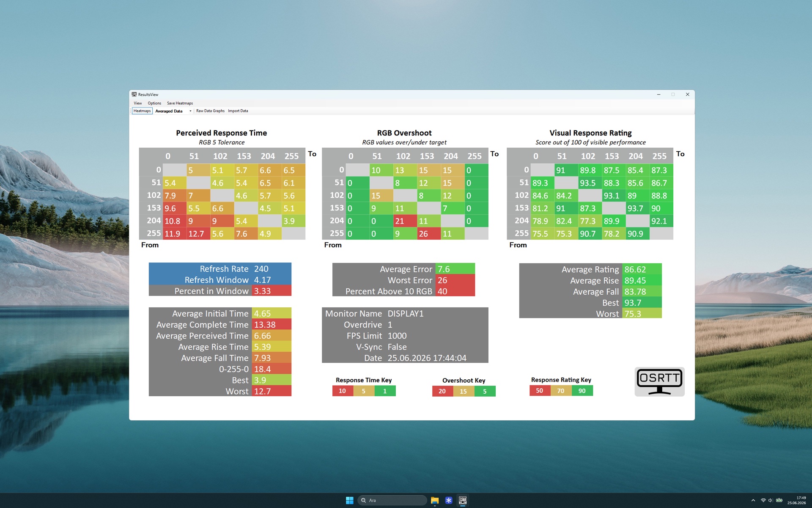Click the 92.1 cell in Visual Response Rating
The width and height of the screenshot is (812, 508).
[661, 221]
